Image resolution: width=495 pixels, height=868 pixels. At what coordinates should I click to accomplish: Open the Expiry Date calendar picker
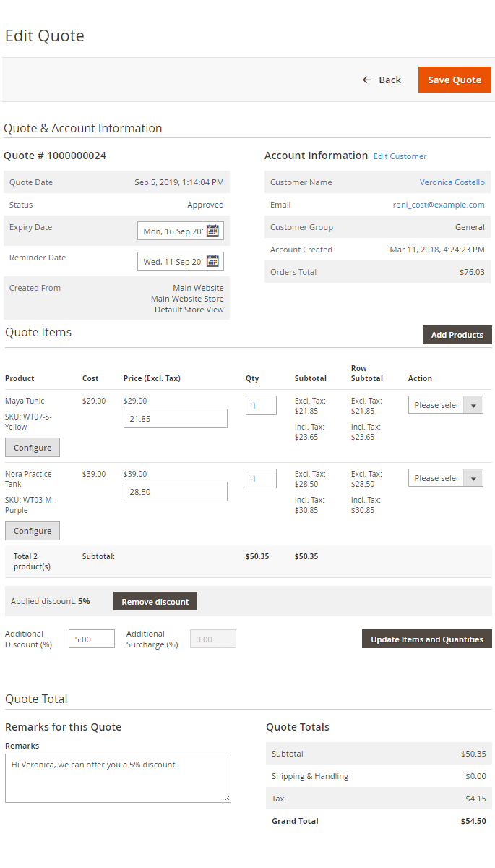point(212,231)
